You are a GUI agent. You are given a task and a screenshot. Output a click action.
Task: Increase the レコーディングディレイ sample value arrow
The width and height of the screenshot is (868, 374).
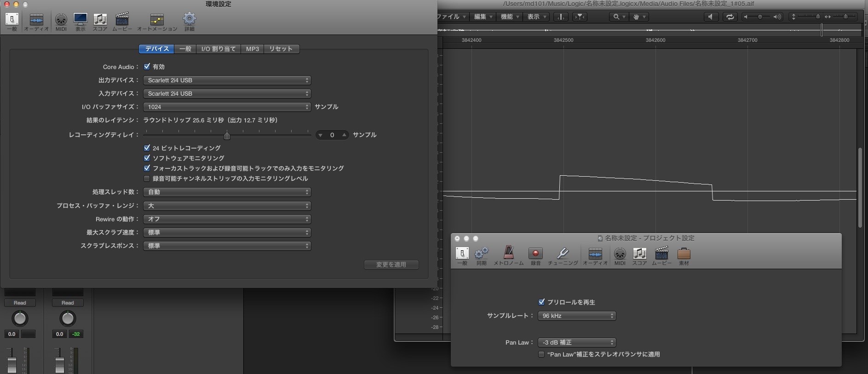tap(344, 135)
